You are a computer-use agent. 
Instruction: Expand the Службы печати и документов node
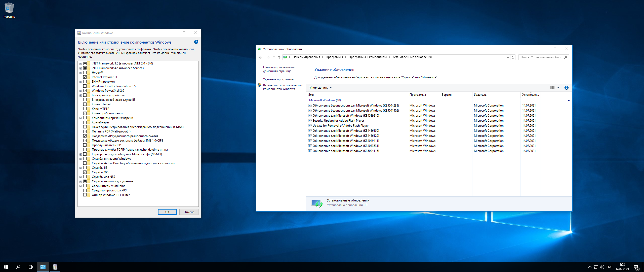(80, 182)
